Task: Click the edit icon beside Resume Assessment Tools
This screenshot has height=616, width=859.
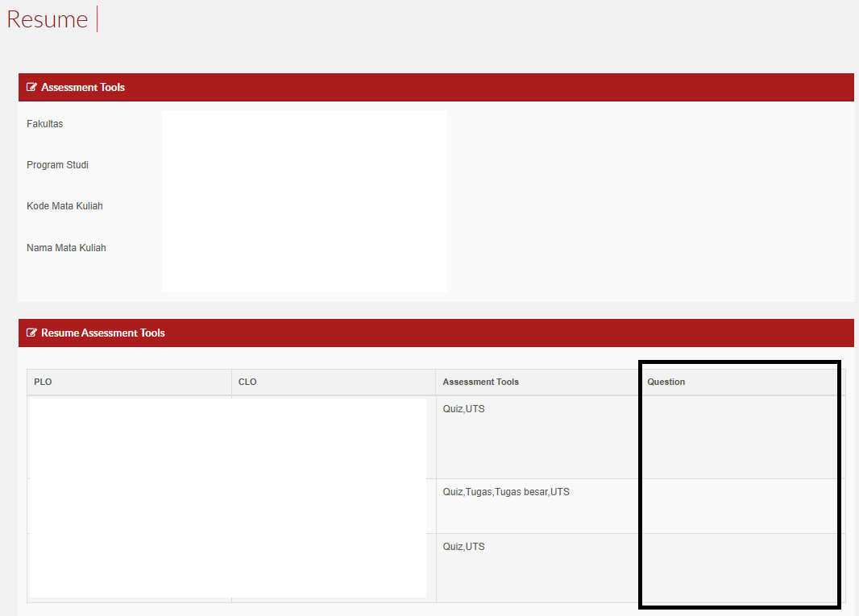Action: pos(32,333)
